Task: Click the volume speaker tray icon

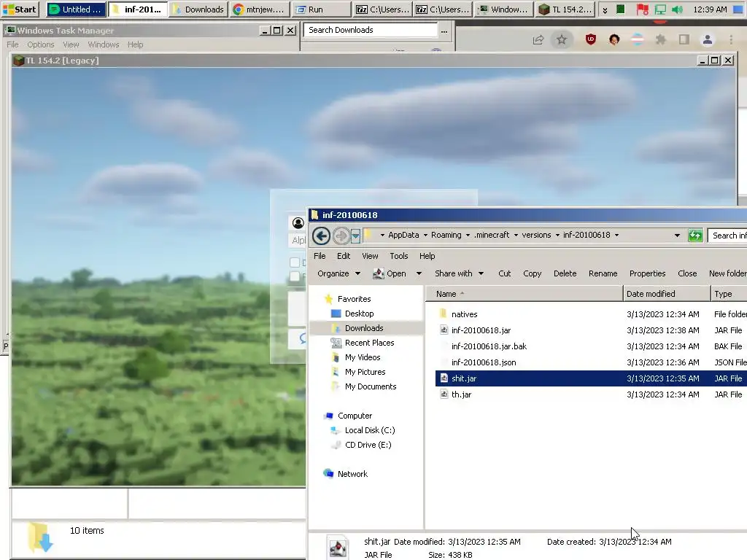Action: pos(677,9)
